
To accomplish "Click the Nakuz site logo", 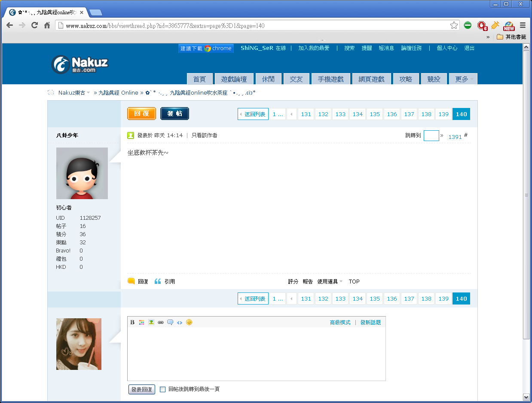I will tap(79, 64).
